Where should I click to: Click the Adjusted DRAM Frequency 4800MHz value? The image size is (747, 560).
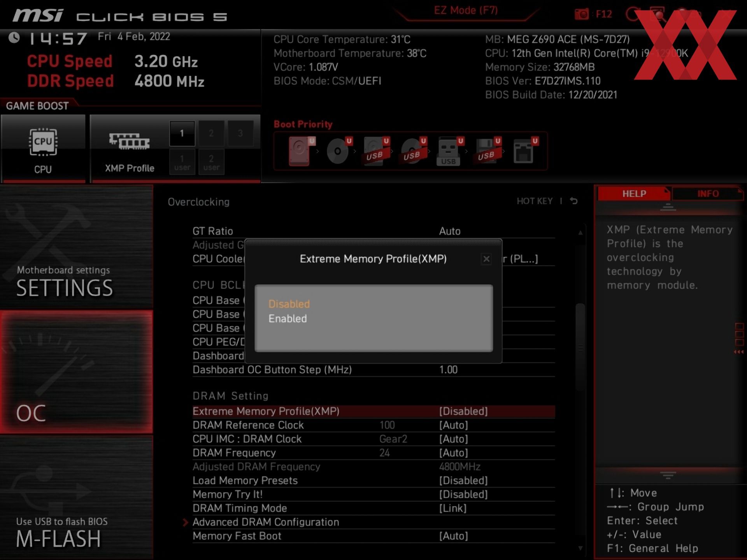point(459,467)
